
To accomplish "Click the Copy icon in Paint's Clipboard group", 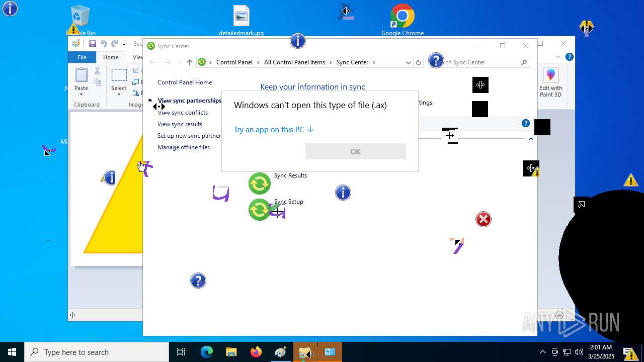I will tap(98, 82).
